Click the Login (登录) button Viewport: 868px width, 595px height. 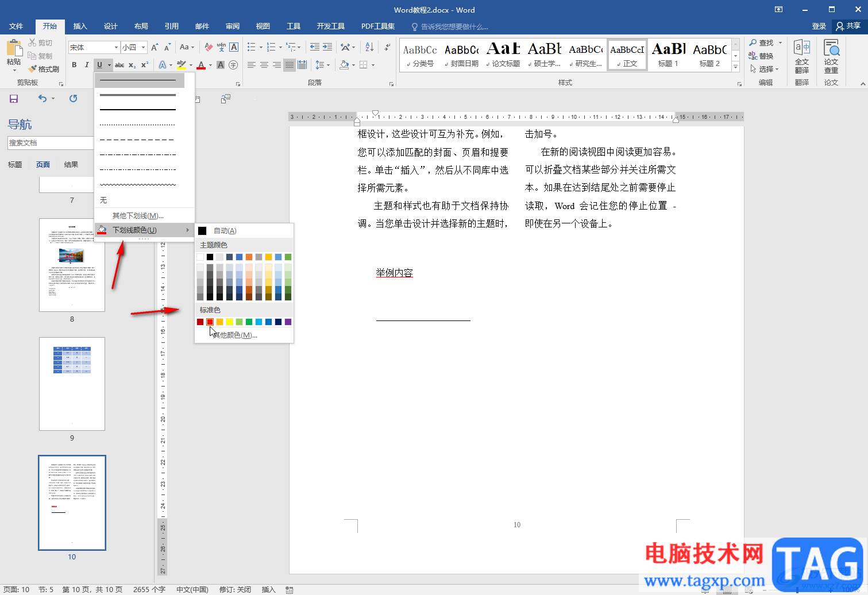point(819,26)
